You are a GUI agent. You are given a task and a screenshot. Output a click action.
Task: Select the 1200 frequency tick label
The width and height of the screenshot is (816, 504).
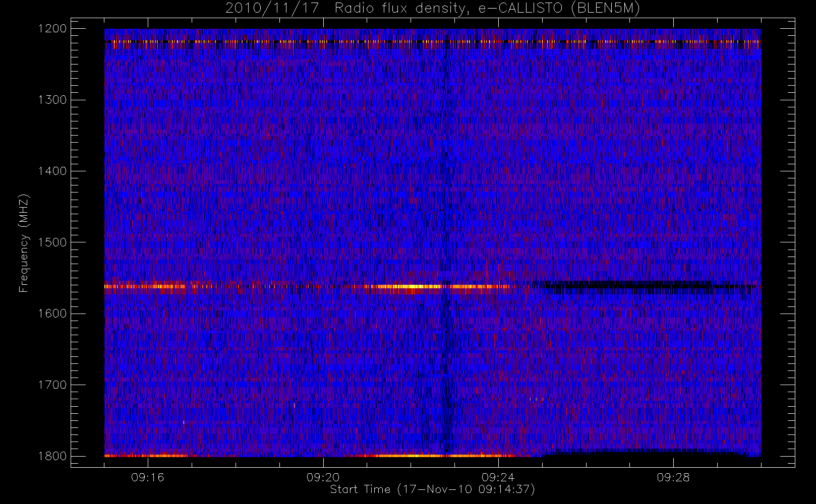point(52,29)
